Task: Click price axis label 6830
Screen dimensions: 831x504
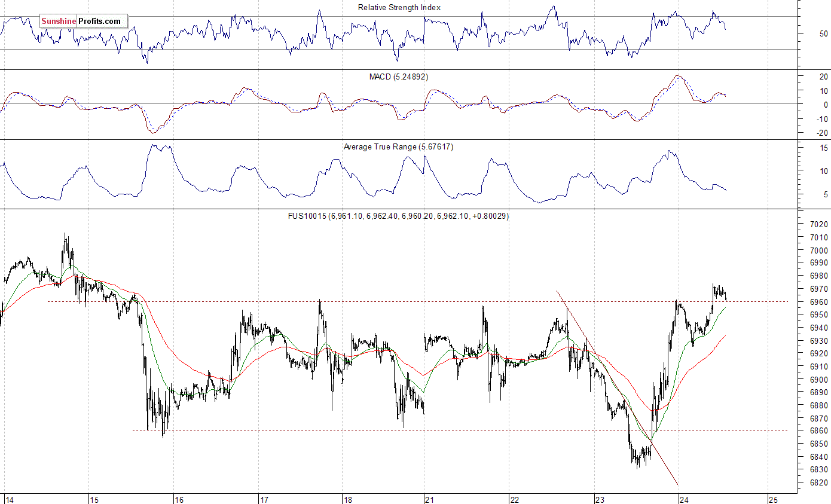Action: coord(819,470)
